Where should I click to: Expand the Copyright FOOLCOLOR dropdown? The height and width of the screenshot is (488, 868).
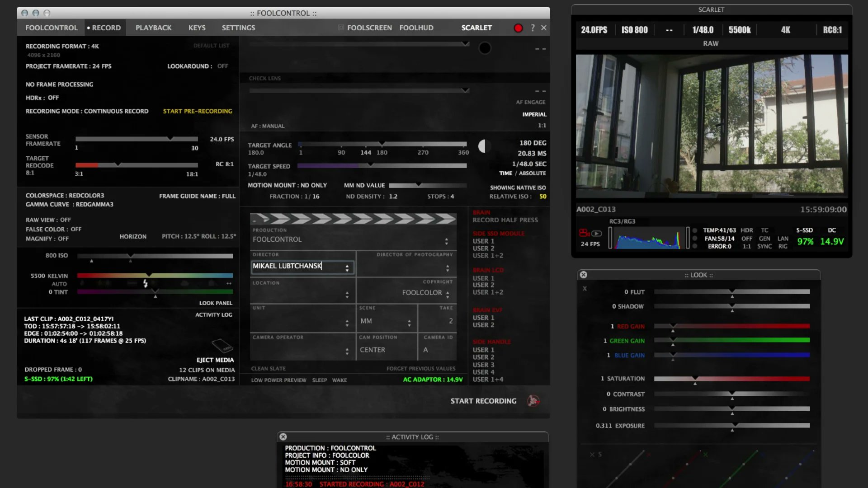tap(448, 294)
